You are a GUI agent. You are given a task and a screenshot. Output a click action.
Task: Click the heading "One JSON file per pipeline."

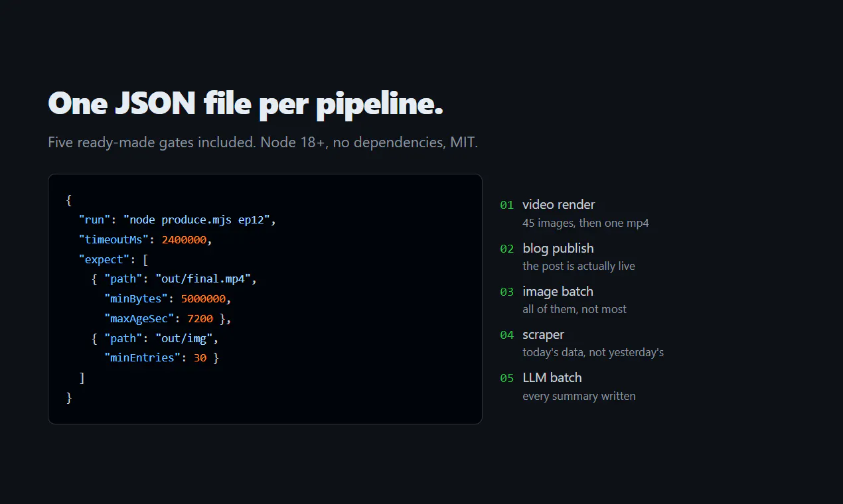point(246,105)
